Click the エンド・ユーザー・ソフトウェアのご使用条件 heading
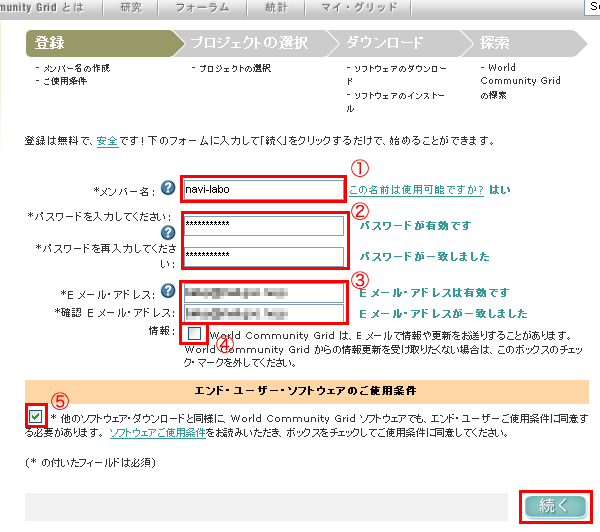The width and height of the screenshot is (600, 532). pos(305,391)
